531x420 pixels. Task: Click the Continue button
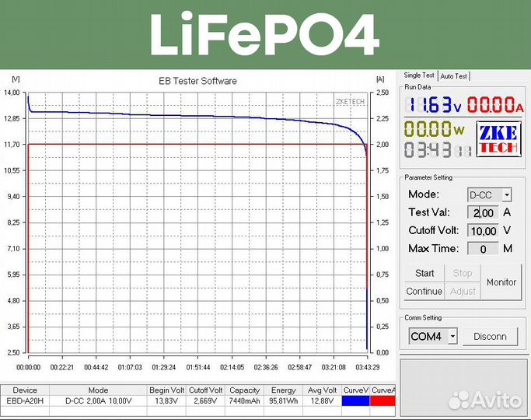coord(424,291)
